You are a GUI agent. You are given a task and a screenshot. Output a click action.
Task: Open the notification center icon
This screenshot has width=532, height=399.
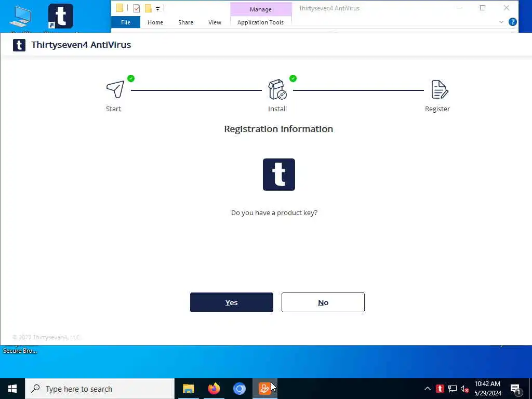tap(515, 389)
